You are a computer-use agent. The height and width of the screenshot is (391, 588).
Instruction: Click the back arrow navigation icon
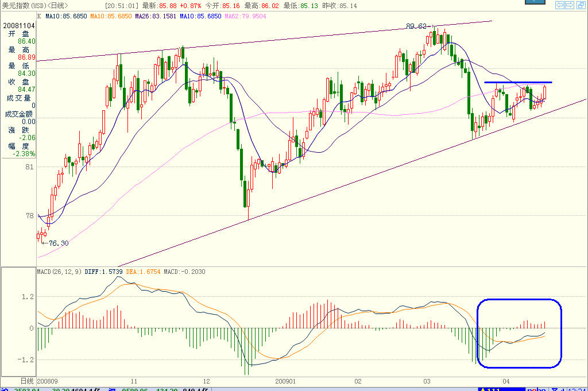click(560, 5)
